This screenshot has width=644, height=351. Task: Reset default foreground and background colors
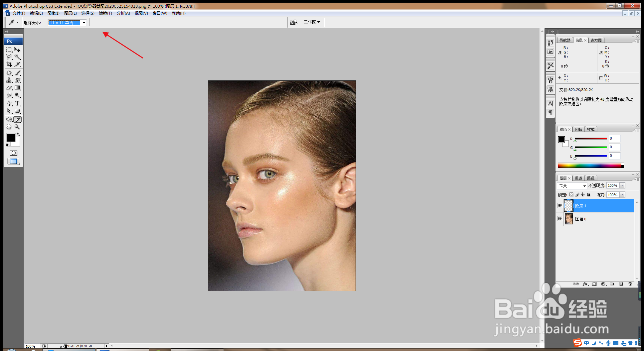pyautogui.click(x=7, y=145)
